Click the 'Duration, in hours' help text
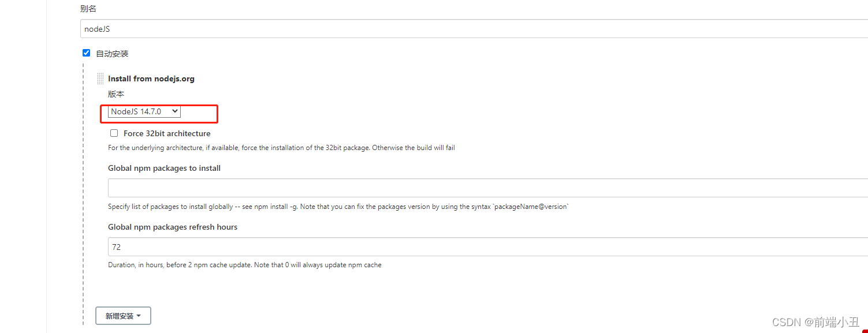 point(245,265)
